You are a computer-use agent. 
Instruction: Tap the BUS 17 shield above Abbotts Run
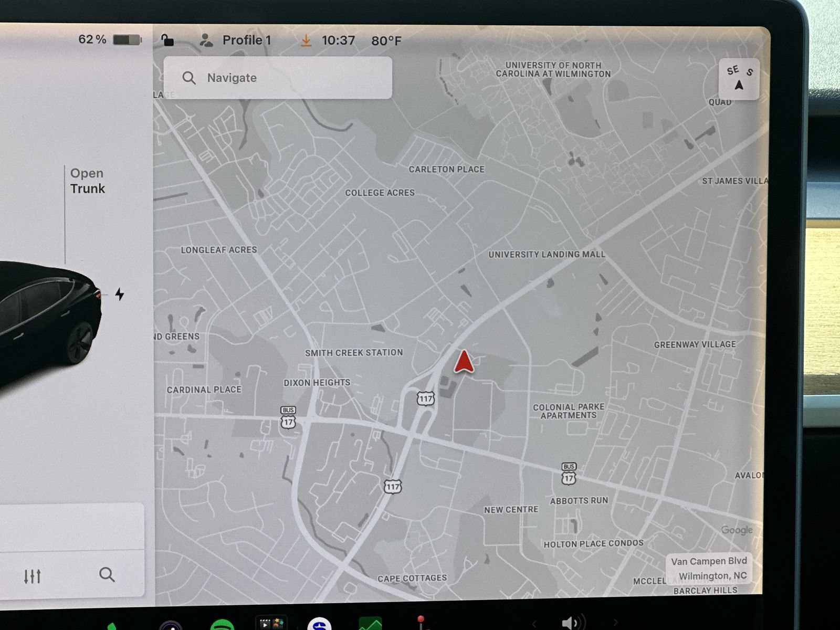(569, 474)
